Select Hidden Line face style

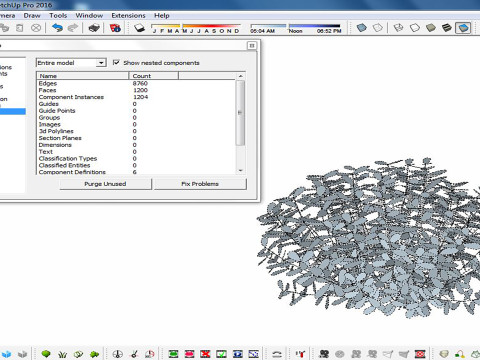415,28
